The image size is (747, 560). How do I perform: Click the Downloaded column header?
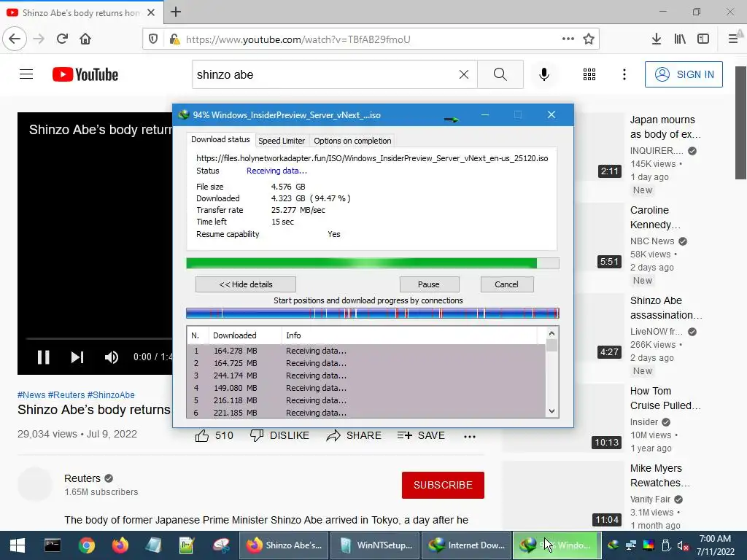(x=245, y=335)
